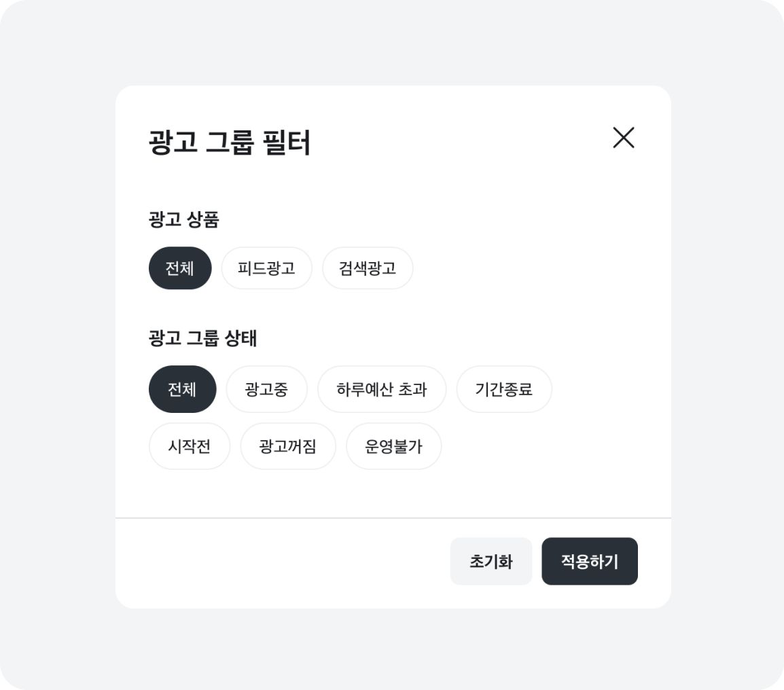Pick the 기간종료 status filter
The width and height of the screenshot is (784, 690).
pos(504,389)
